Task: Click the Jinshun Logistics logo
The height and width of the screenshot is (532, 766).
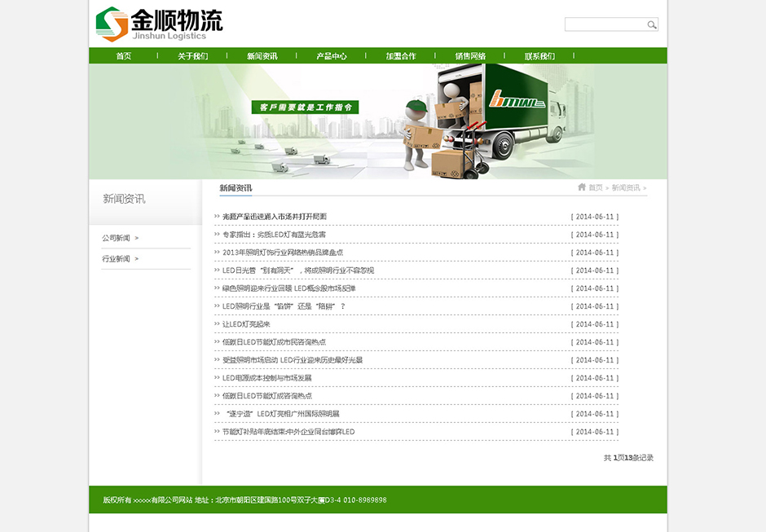Action: tap(159, 24)
